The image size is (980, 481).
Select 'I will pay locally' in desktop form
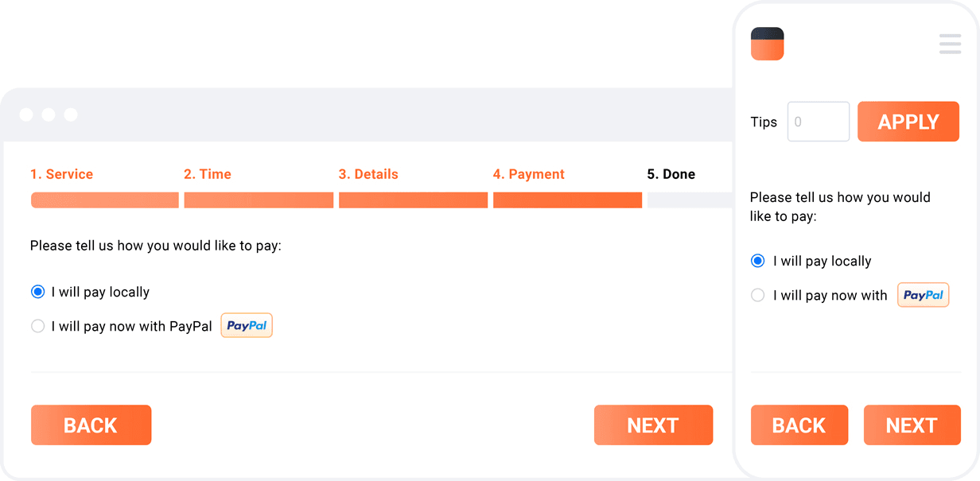click(37, 292)
